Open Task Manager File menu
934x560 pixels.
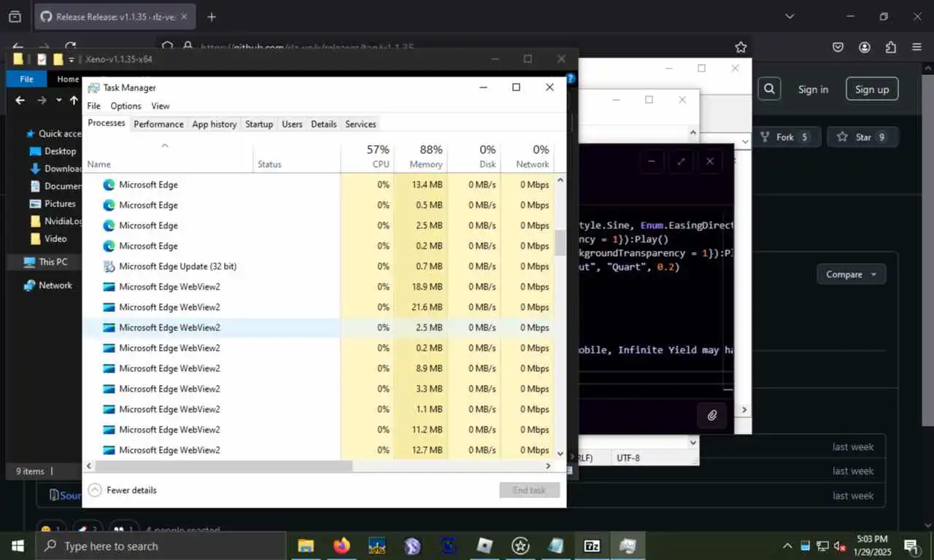(94, 106)
